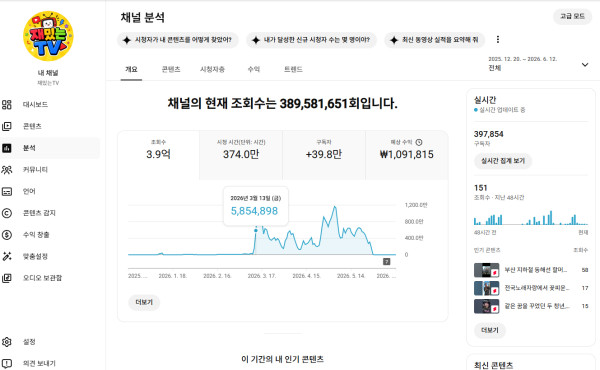Click the 채널 분석 page heading
This screenshot has width=600, height=370.
pos(142,17)
